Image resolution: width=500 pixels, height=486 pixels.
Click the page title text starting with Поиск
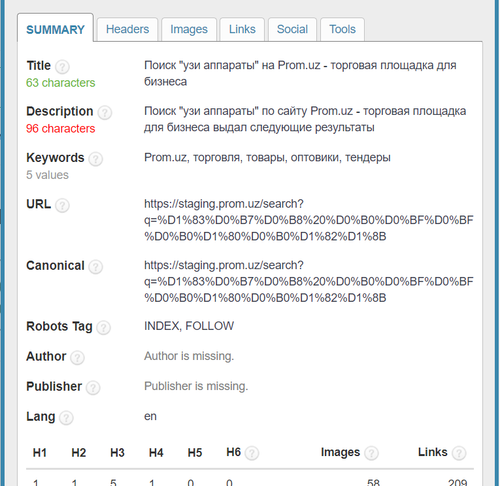click(300, 73)
